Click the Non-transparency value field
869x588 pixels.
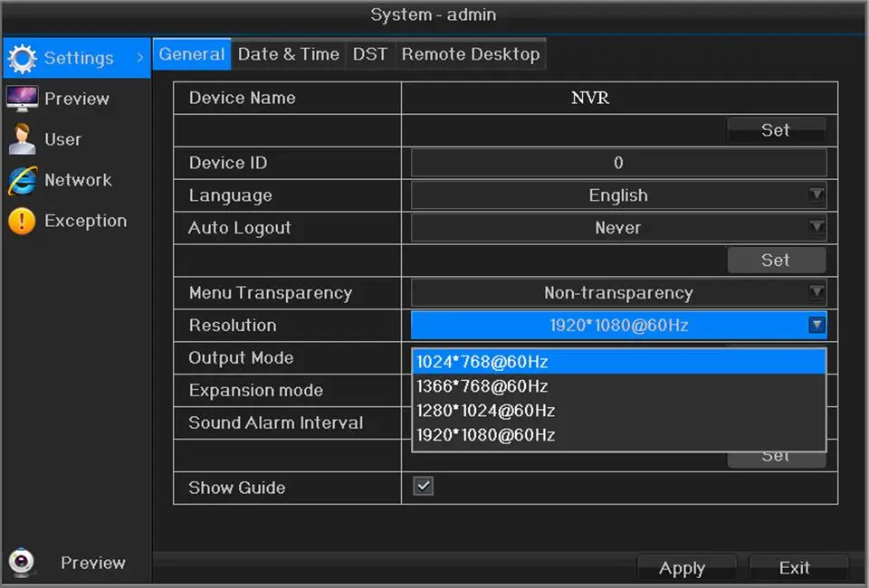tap(618, 293)
